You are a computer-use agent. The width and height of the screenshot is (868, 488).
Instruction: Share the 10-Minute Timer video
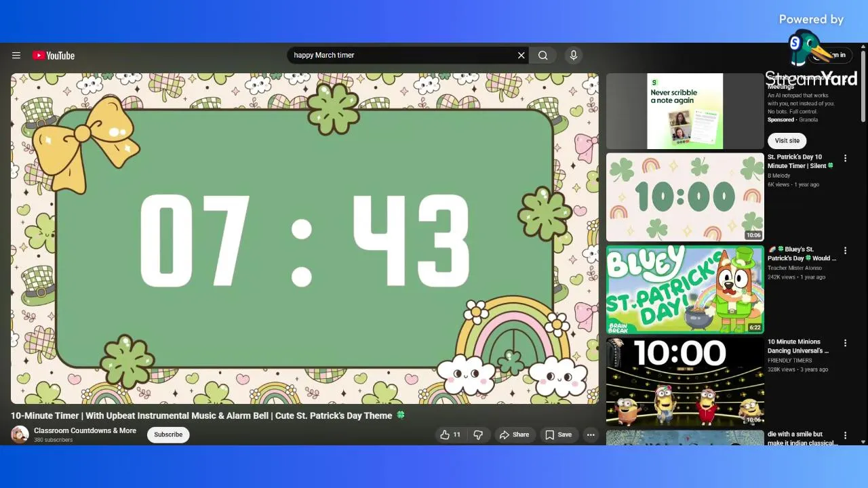tap(514, 435)
